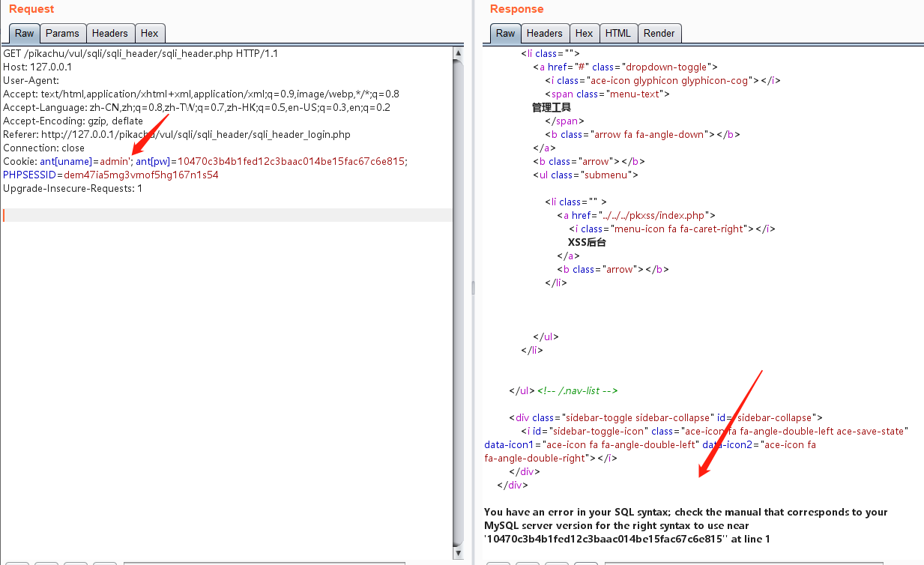Click the GET /pikachu/vul/sqli request line
This screenshot has height=565, width=924.
pyautogui.click(x=141, y=53)
